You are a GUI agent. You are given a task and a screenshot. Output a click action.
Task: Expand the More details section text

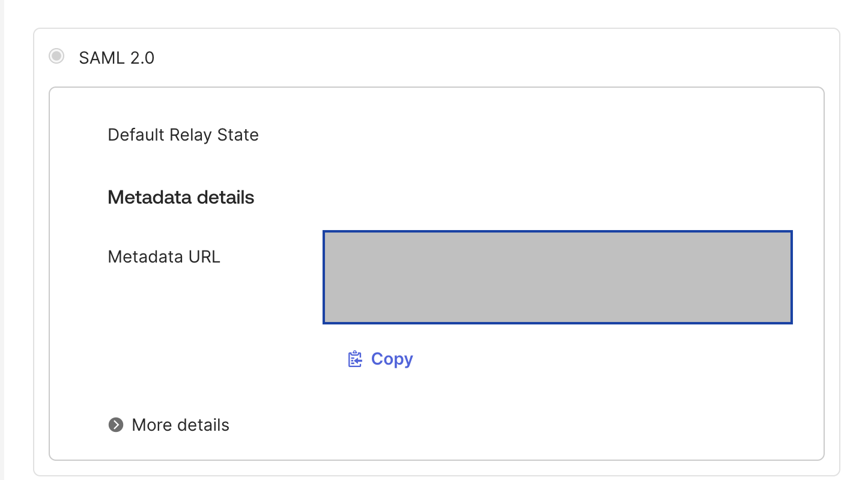(180, 425)
